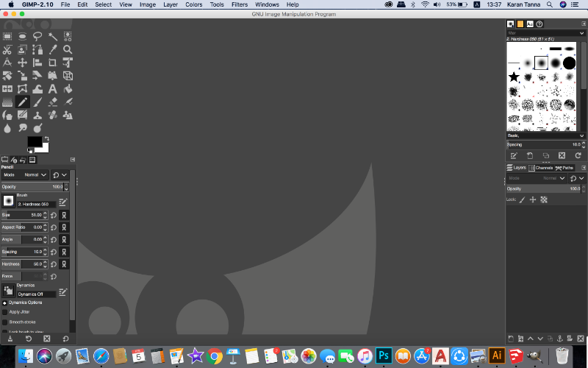
Task: Toggle link of Hardness to brush native
Action: (x=64, y=264)
